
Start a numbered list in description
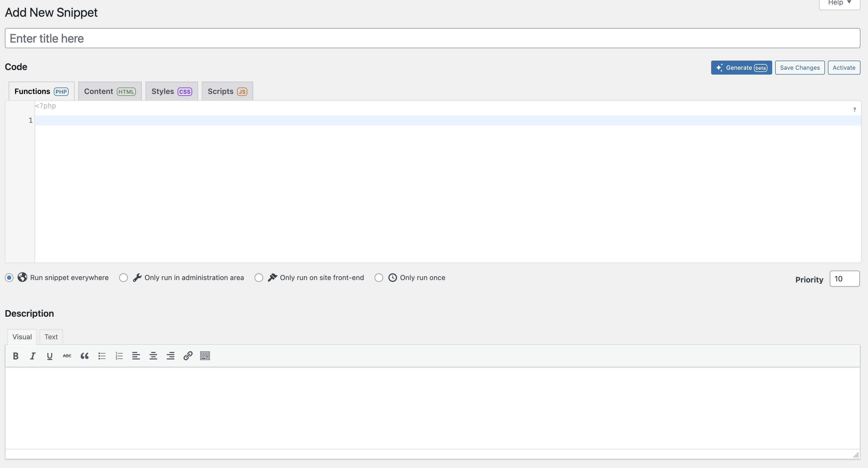pyautogui.click(x=119, y=356)
